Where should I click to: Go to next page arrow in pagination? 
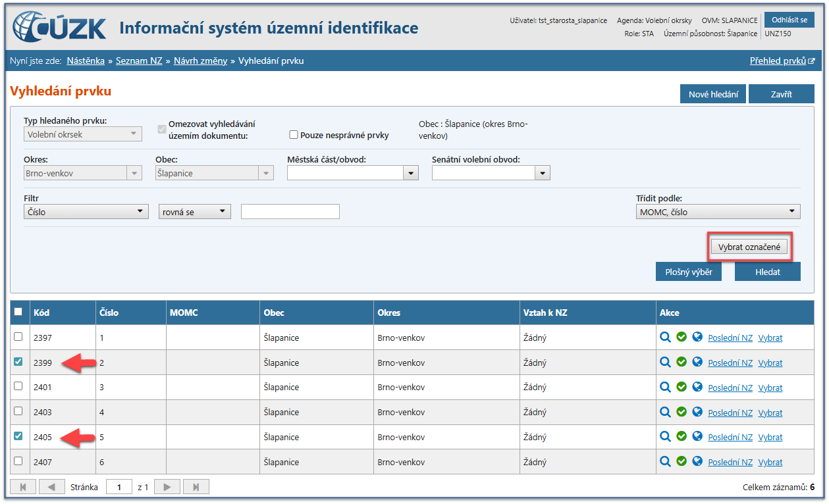pyautogui.click(x=167, y=487)
